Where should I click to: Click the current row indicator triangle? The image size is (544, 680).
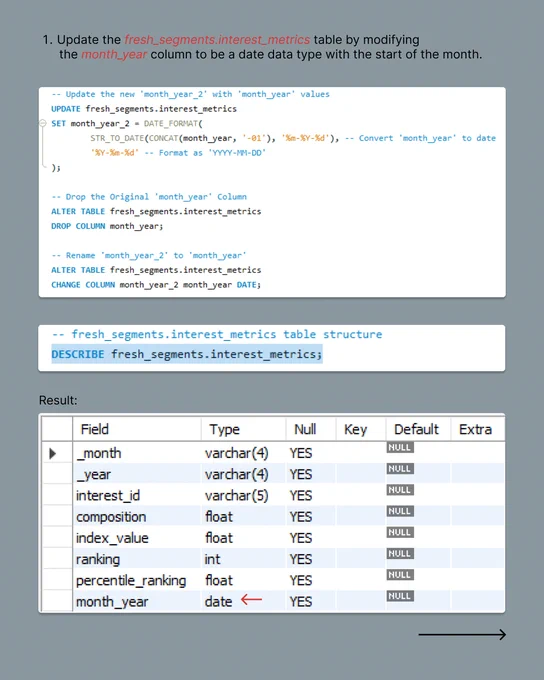click(x=52, y=454)
